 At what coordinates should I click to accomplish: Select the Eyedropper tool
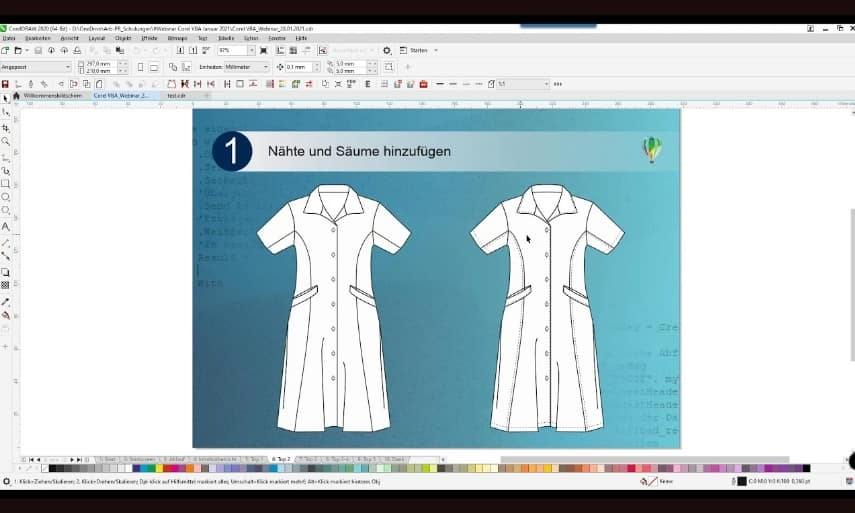tap(6, 301)
